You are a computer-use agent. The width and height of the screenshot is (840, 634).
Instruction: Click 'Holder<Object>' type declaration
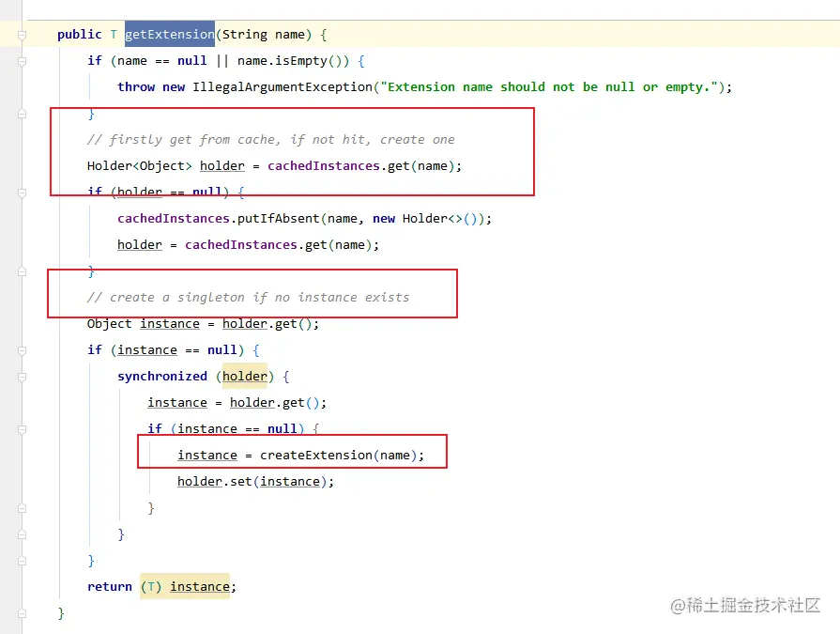coord(139,166)
